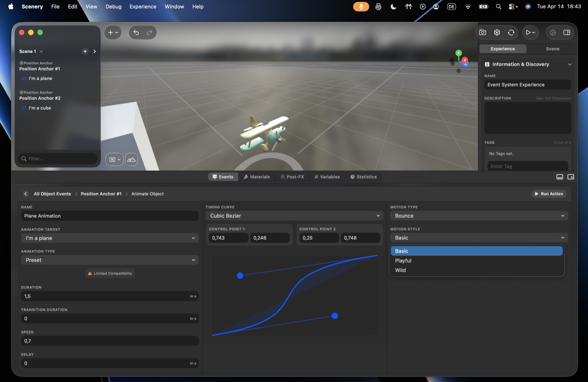The image size is (588, 382).
Task: Open the Motion Type Bounce dropdown
Action: 479,216
